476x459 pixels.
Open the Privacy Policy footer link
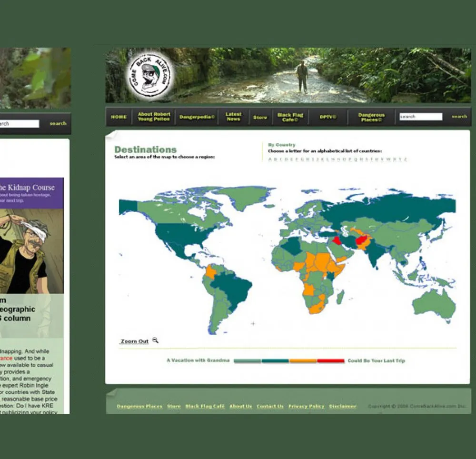[306, 406]
